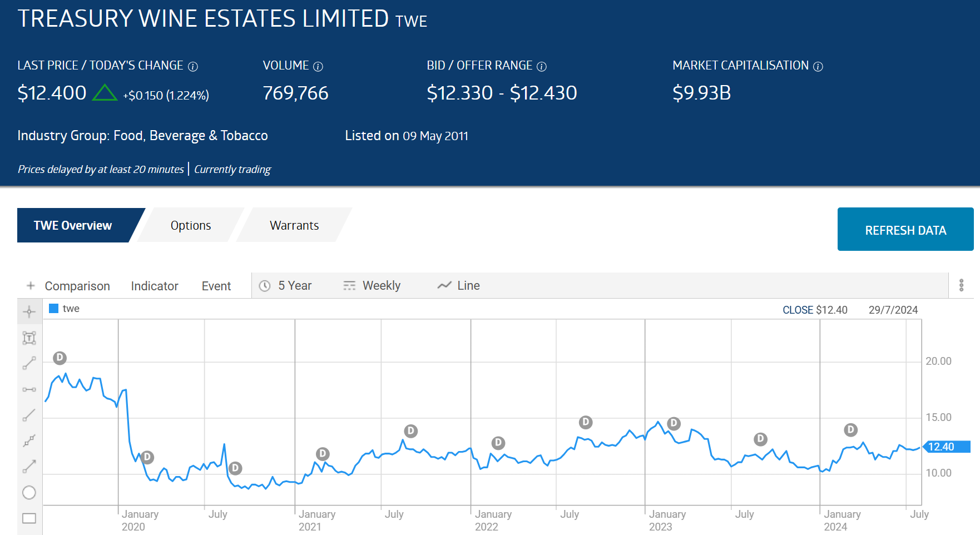This screenshot has width=980, height=535.
Task: Select the horizontal line tool
Action: pos(29,389)
